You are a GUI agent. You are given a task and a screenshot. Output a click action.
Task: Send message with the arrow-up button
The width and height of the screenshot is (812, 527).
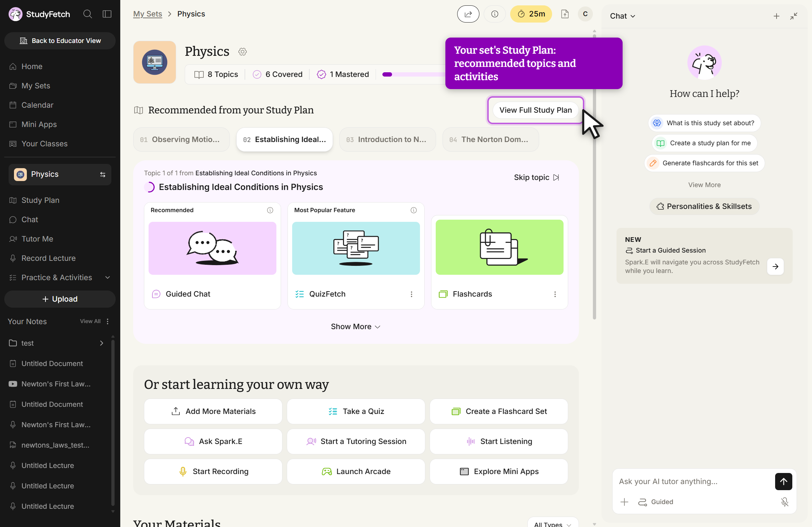(783, 482)
